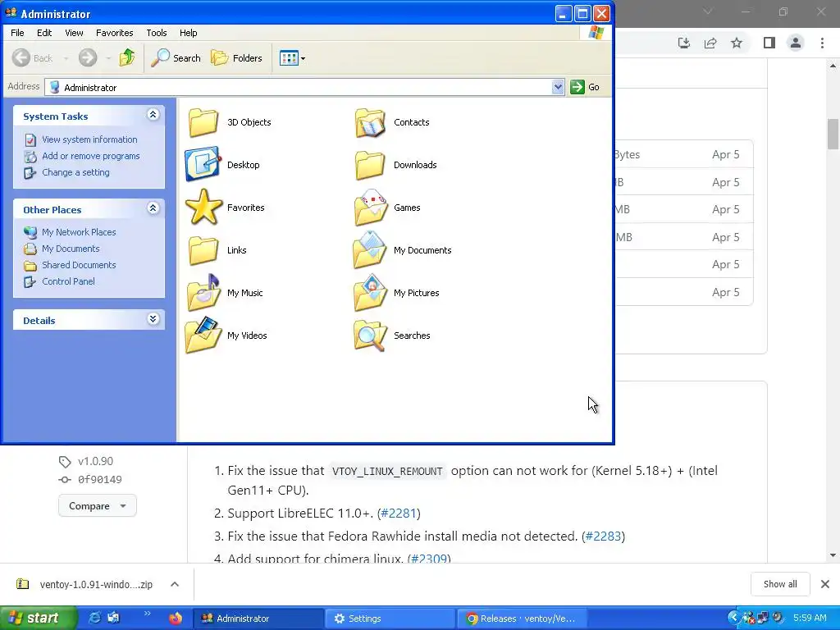
Task: Open the Downloads folder icon
Action: tap(370, 164)
